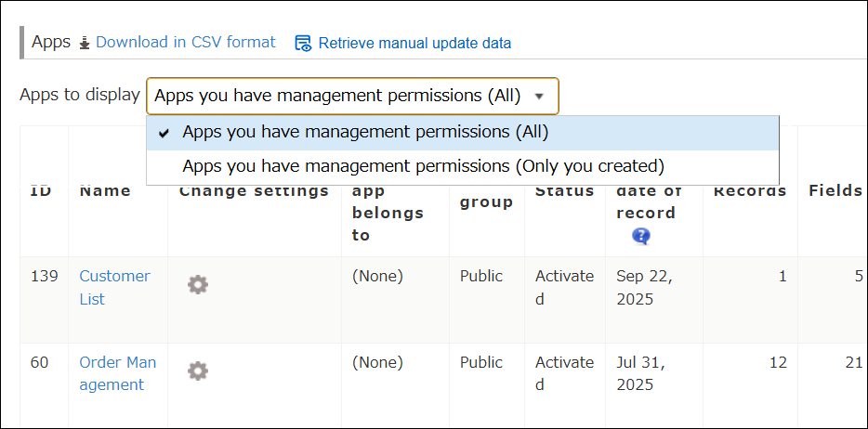
Task: Click the Name column header
Action: tap(105, 190)
